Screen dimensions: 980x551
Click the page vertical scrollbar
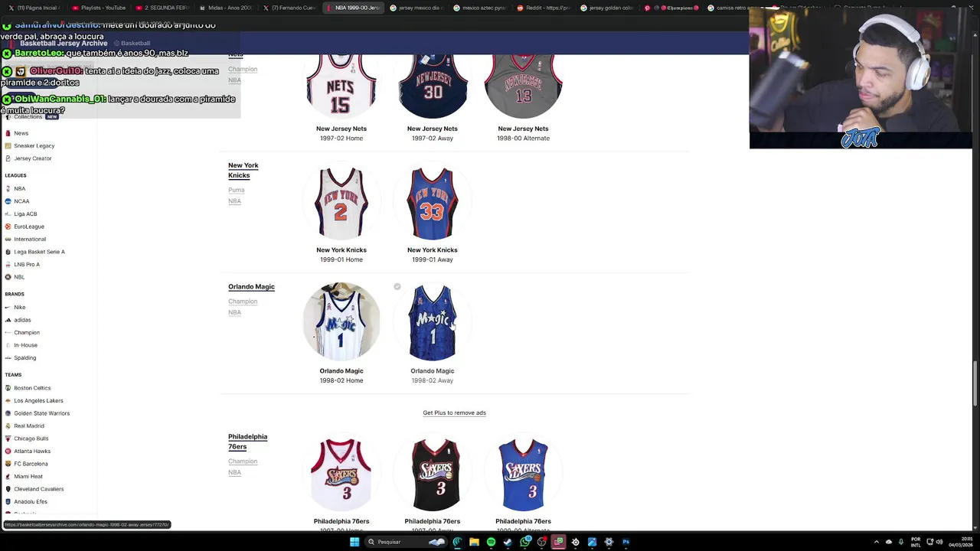(976, 383)
